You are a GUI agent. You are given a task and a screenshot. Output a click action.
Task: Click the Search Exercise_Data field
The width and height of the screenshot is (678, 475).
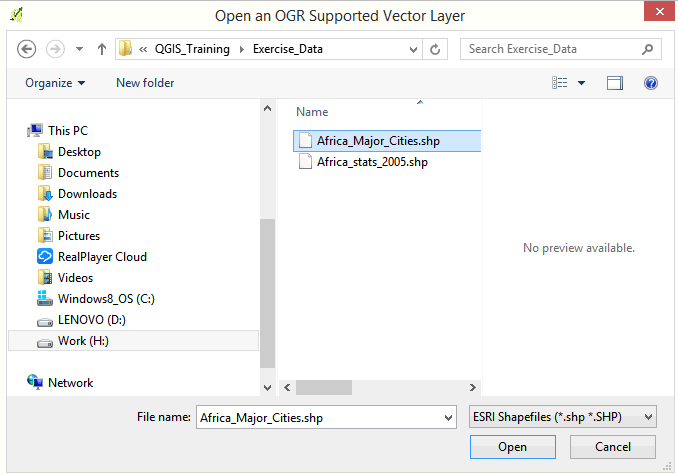click(x=553, y=49)
